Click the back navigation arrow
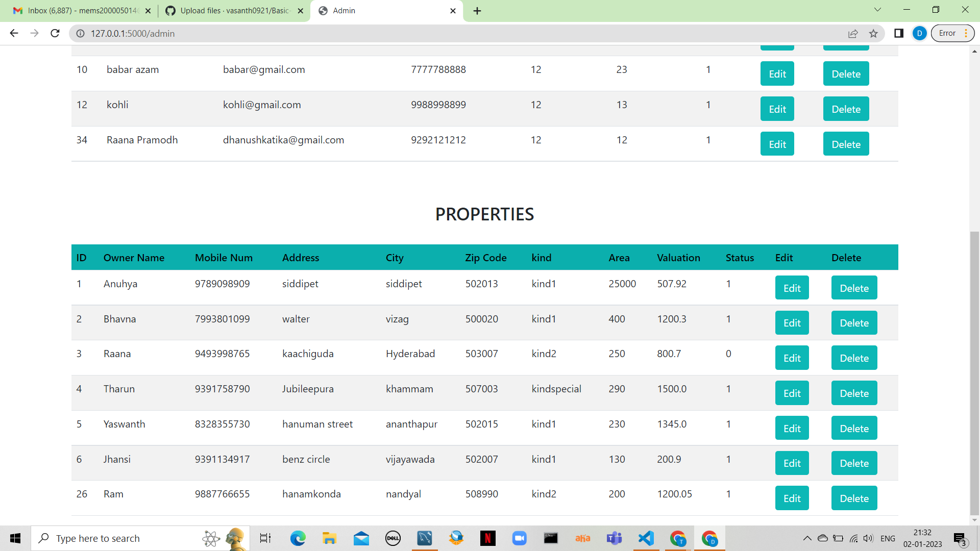980x551 pixels. pyautogui.click(x=13, y=33)
